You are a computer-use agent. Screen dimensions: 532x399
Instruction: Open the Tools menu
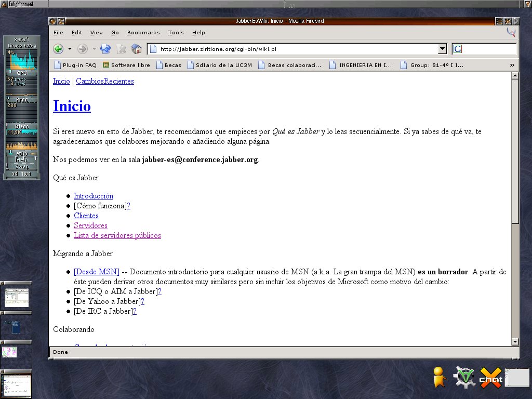[x=176, y=32]
